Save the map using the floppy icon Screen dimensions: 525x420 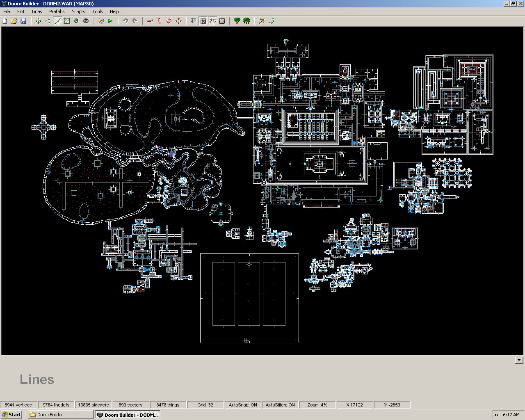pos(23,21)
